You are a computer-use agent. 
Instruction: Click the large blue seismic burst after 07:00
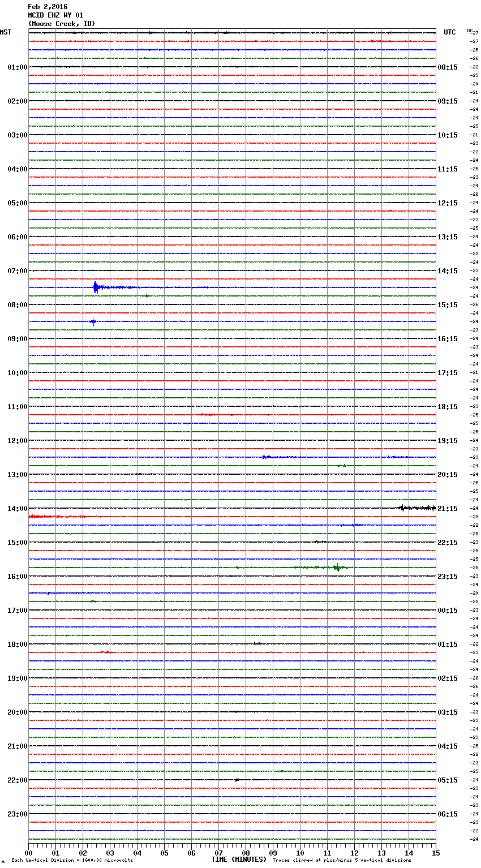click(x=96, y=287)
